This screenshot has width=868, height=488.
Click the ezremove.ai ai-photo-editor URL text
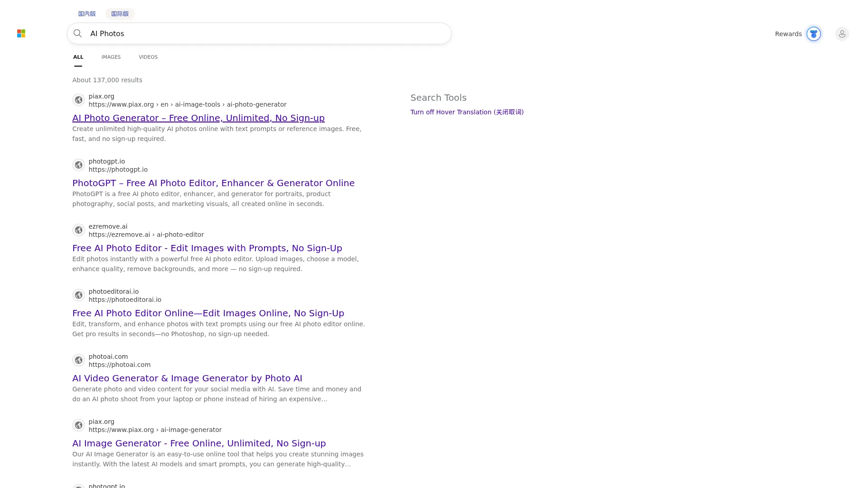pyautogui.click(x=146, y=235)
